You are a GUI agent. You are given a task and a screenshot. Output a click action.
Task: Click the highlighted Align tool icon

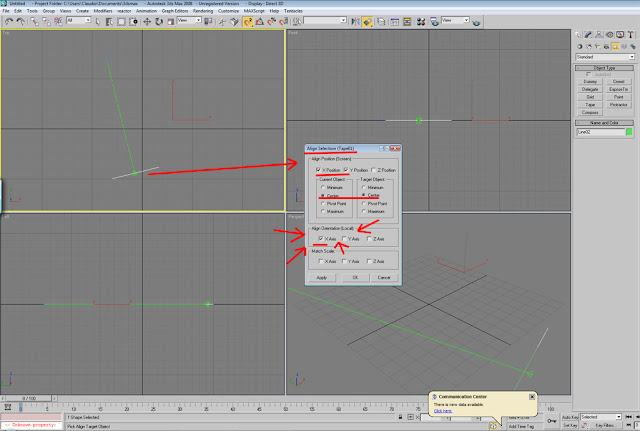367,22
